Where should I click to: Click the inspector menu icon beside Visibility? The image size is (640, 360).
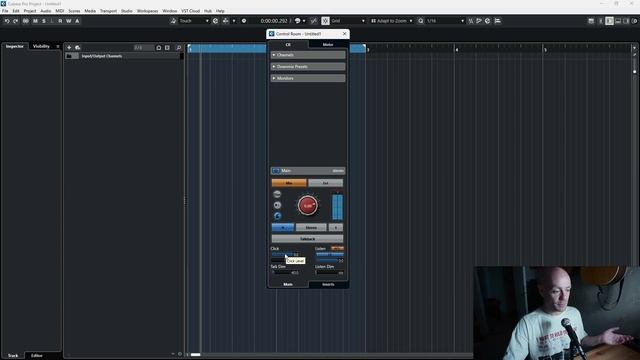[58, 47]
